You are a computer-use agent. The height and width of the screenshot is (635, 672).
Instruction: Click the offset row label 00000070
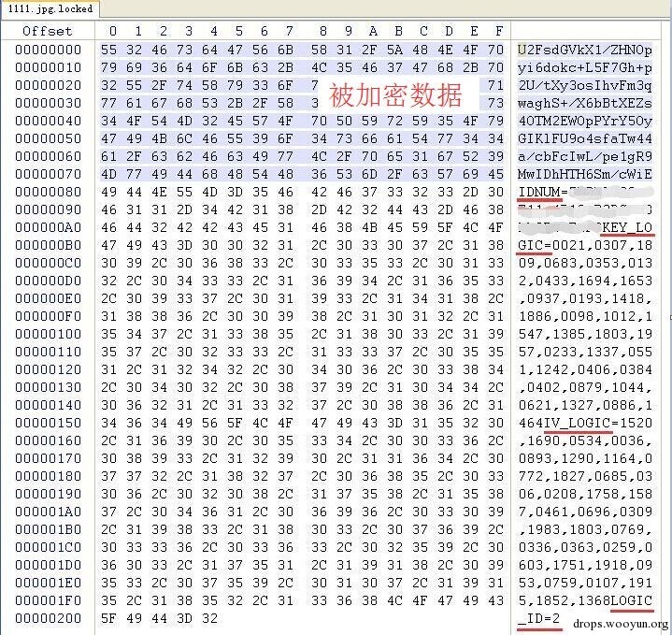click(48, 174)
